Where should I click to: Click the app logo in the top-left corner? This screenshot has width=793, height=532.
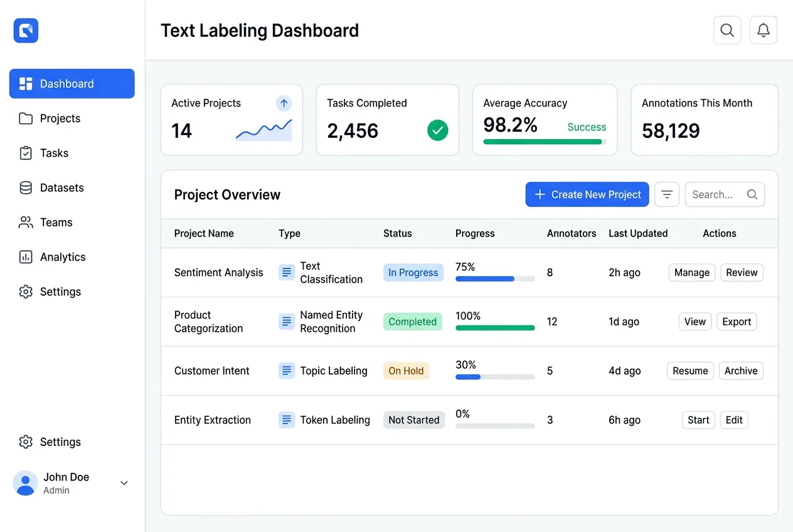(x=25, y=30)
